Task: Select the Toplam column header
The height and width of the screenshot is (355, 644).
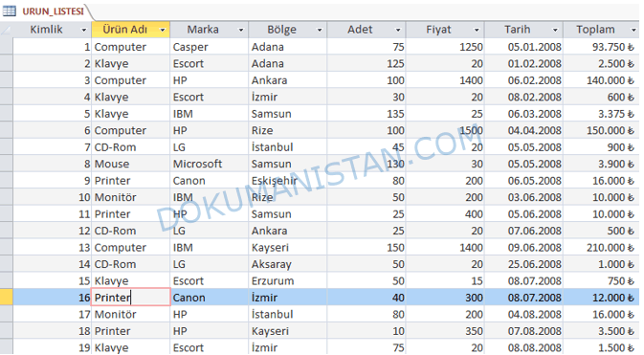Action: click(x=601, y=30)
